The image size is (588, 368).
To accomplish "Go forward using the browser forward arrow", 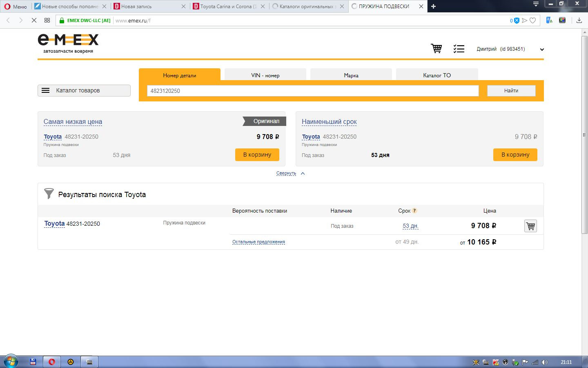I will click(21, 20).
